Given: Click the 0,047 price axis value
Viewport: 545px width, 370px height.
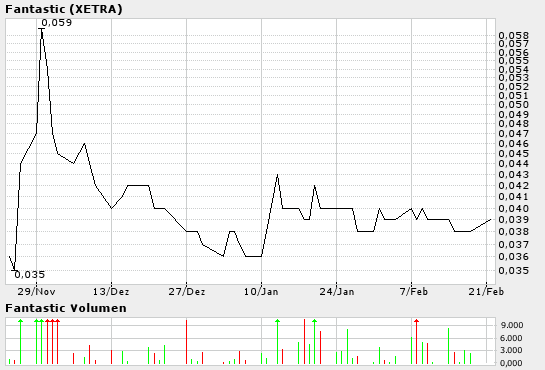Looking at the screenshot, I should coord(514,133).
